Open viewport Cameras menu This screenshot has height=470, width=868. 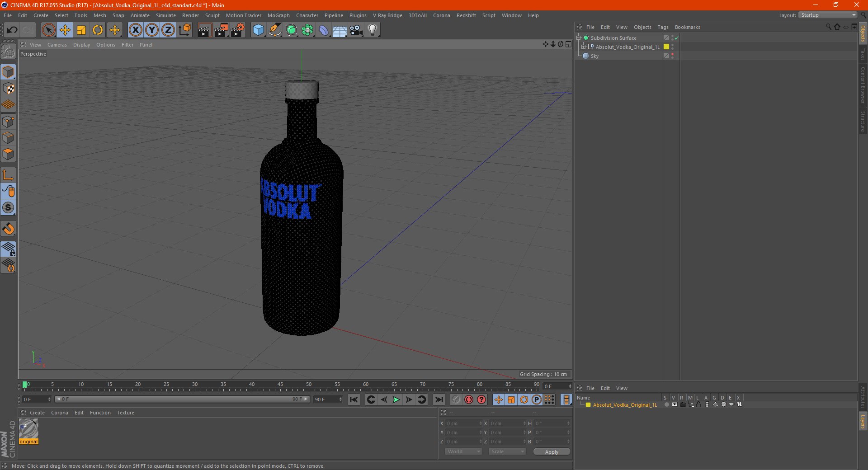point(57,45)
